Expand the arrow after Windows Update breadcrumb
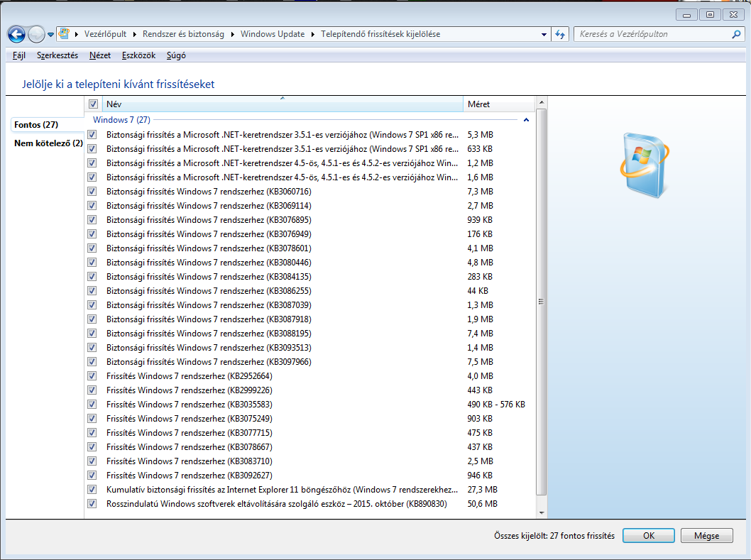Image resolution: width=751 pixels, height=560 pixels. coord(313,35)
